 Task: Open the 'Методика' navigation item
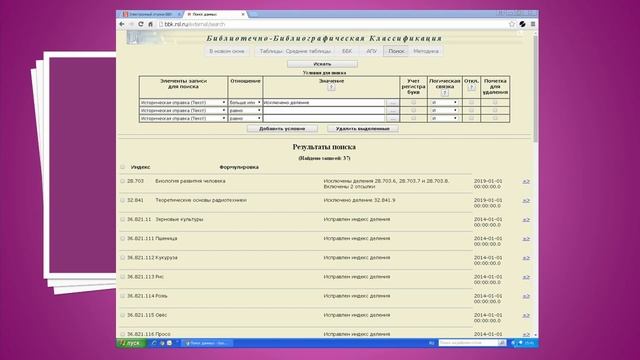point(426,51)
